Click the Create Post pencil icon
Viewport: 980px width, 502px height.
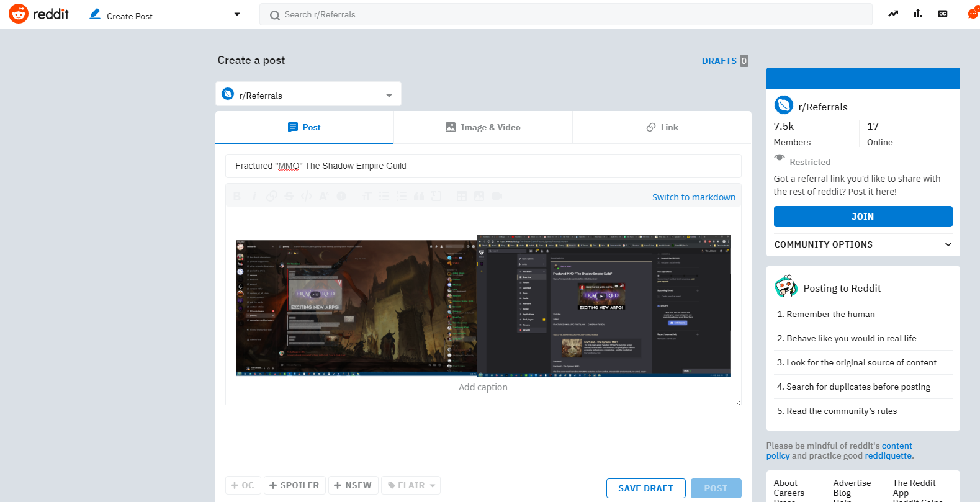95,14
